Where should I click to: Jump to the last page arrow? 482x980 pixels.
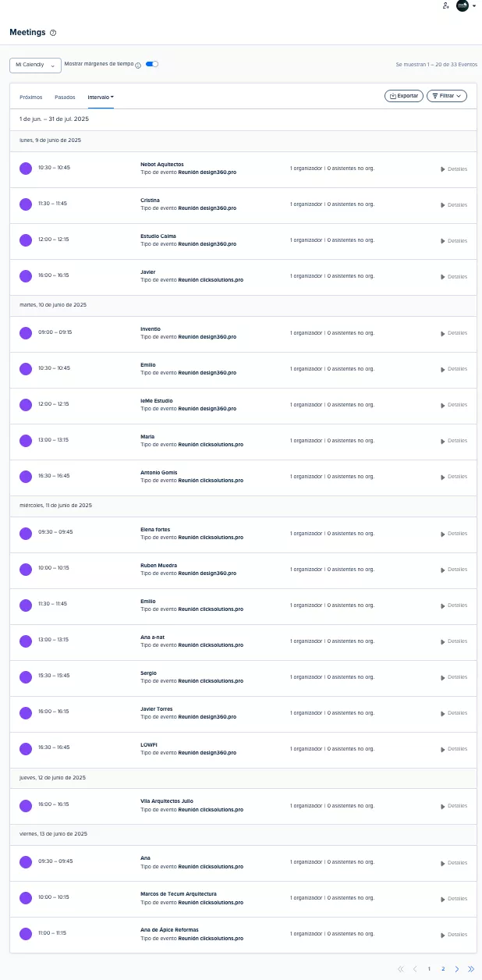pos(471,969)
